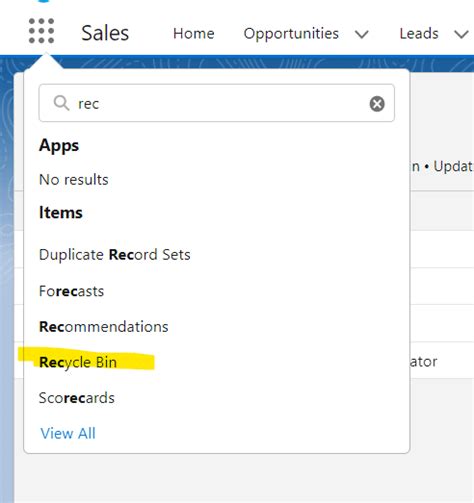Image resolution: width=474 pixels, height=503 pixels.
Task: Click the Sales app name
Action: (x=105, y=33)
